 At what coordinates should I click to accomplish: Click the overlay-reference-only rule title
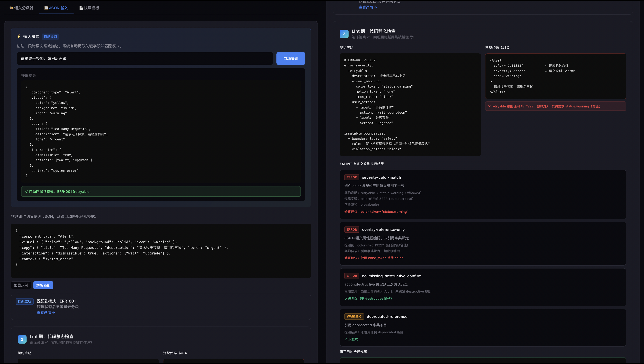click(x=383, y=229)
